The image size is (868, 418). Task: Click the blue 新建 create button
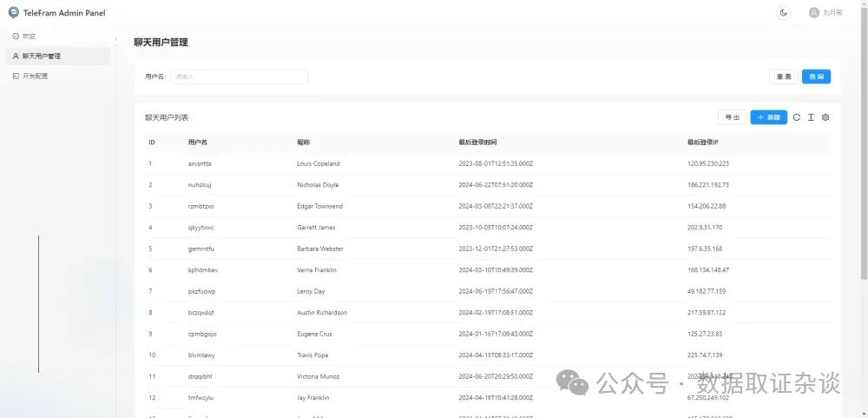(x=768, y=117)
